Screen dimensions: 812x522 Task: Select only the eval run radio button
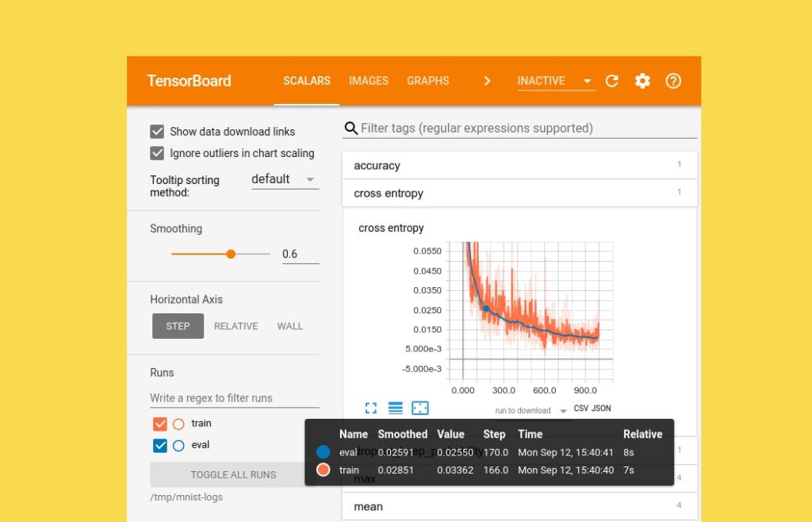pos(178,445)
